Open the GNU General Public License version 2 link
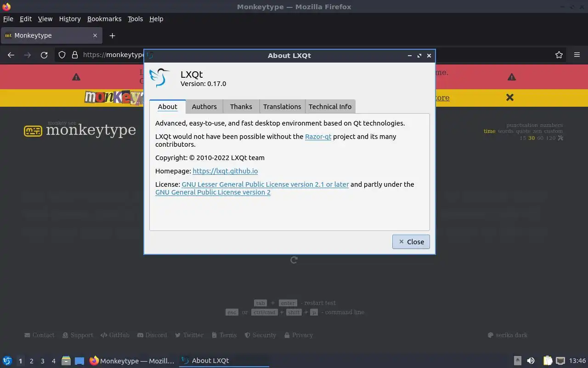This screenshot has height=368, width=588. click(x=213, y=192)
